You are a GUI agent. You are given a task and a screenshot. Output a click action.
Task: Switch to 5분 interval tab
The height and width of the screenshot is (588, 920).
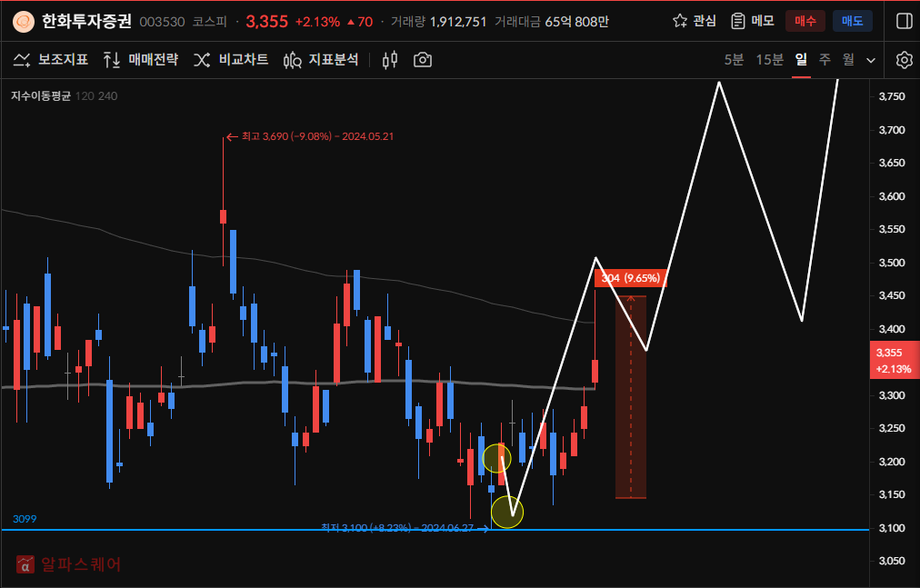734,60
